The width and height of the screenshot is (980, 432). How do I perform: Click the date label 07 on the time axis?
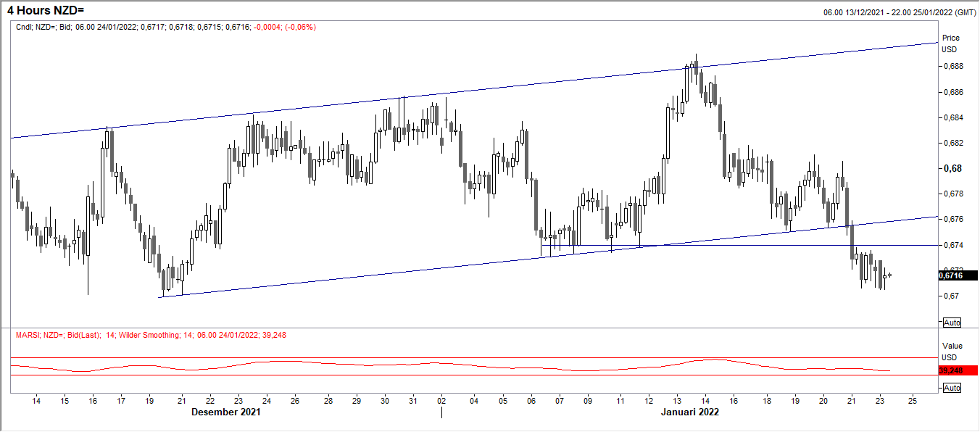pyautogui.click(x=559, y=400)
